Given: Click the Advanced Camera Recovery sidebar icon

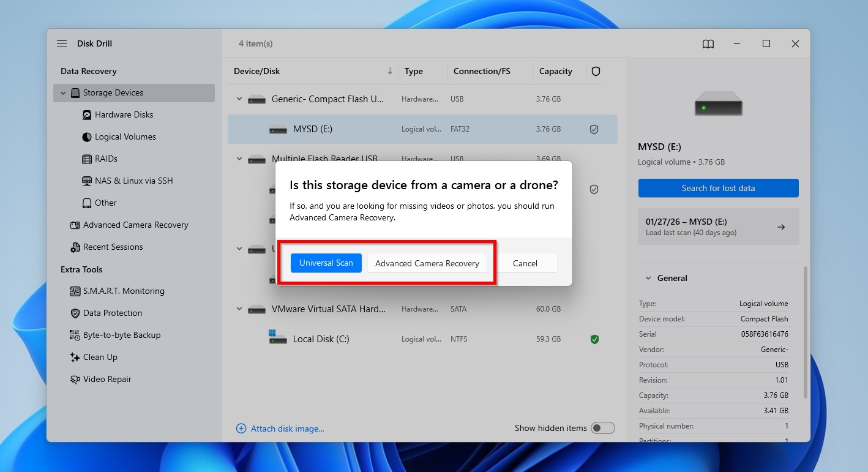Looking at the screenshot, I should pyautogui.click(x=75, y=225).
